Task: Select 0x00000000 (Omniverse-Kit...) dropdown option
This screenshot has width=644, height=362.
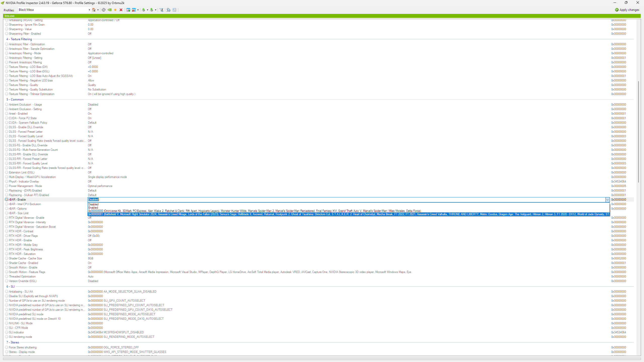Action: click(x=348, y=211)
